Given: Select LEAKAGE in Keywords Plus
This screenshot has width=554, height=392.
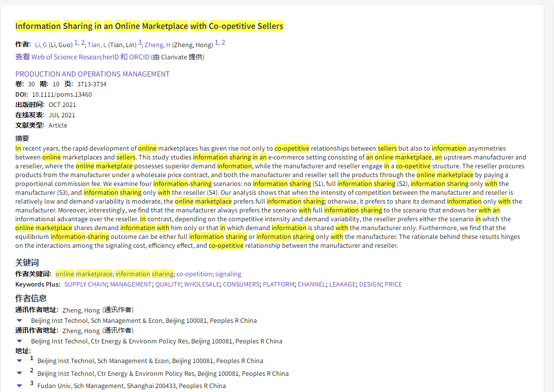Looking at the screenshot, I should click(342, 284).
